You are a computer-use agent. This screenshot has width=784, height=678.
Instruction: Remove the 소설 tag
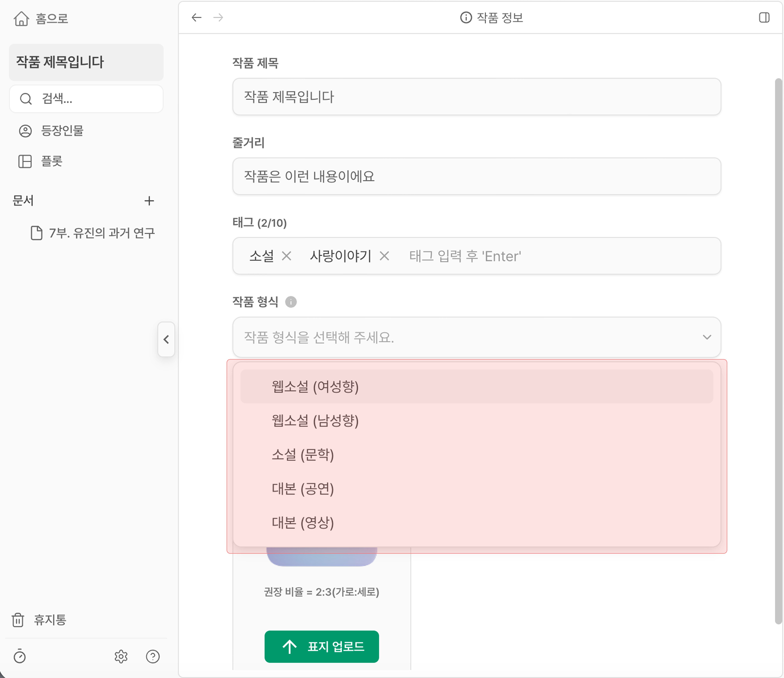click(286, 256)
